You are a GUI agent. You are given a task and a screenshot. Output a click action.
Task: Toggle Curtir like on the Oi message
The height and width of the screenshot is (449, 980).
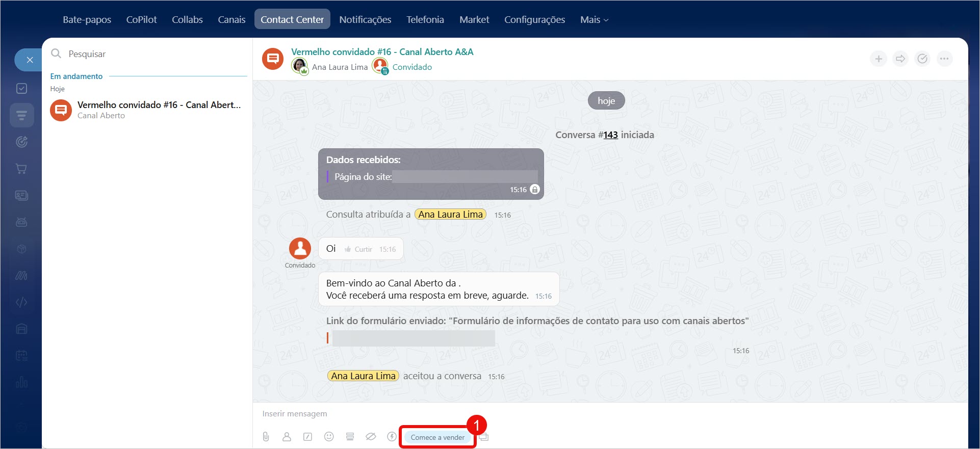(358, 249)
